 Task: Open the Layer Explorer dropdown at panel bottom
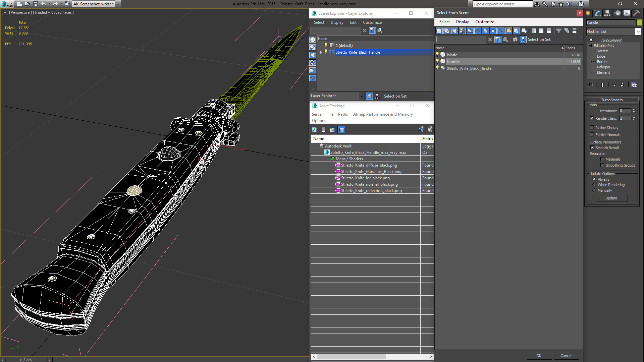click(x=361, y=96)
